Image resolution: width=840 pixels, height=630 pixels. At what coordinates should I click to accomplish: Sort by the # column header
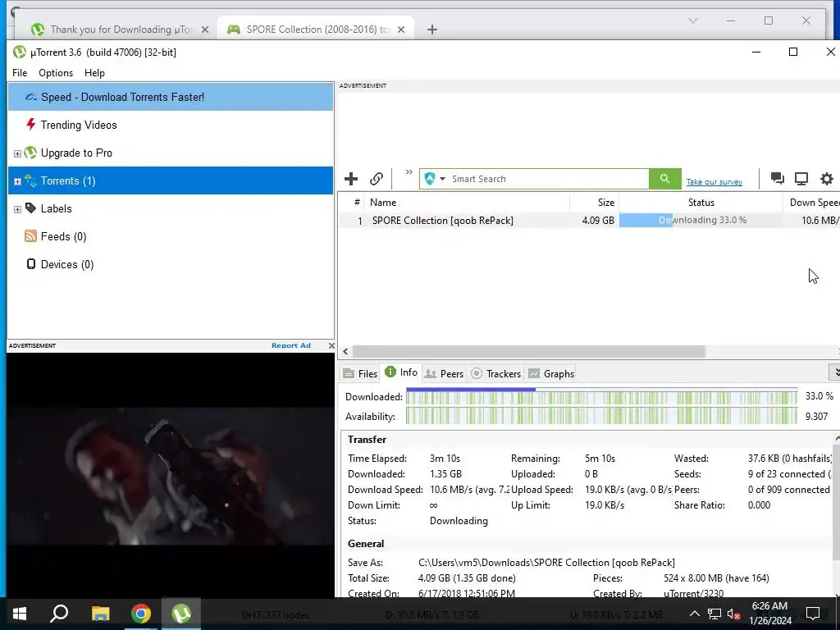[x=357, y=203]
